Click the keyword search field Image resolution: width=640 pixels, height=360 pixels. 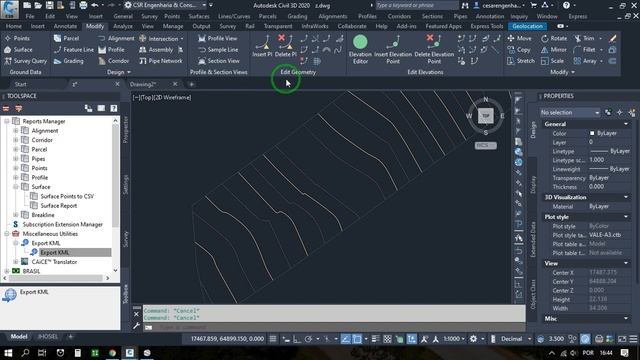pos(417,5)
